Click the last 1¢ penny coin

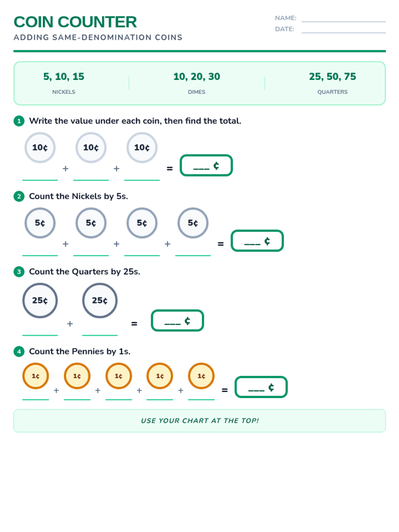point(201,376)
